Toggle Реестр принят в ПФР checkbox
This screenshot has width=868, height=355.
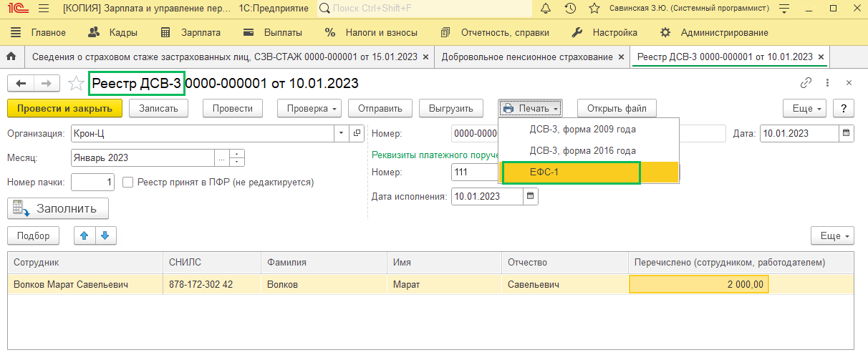[128, 183]
